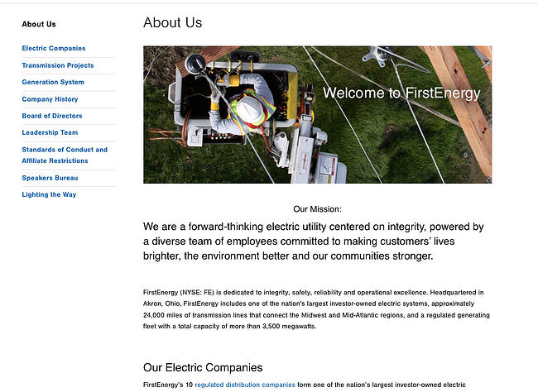Viewport: 538px width, 392px height.
Task: Click the Welcome to FirstEnergy banner text
Action: 401,93
